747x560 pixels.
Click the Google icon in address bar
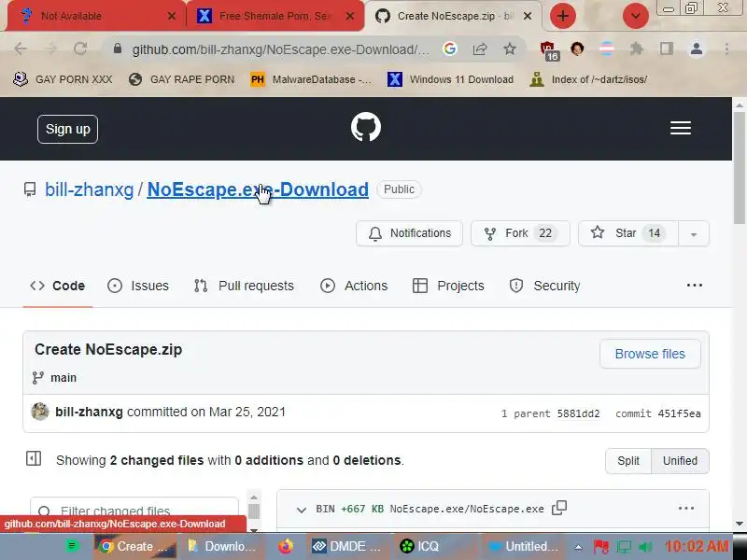pos(449,49)
